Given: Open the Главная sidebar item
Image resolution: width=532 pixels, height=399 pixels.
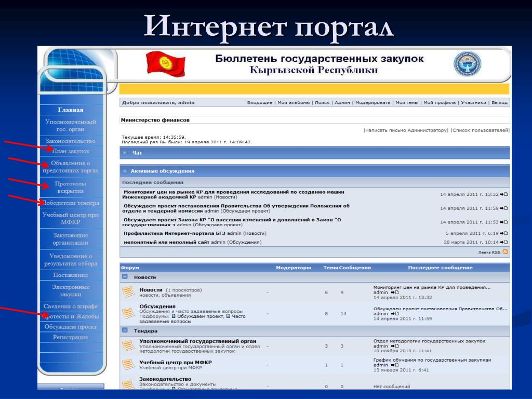Looking at the screenshot, I should (71, 110).
